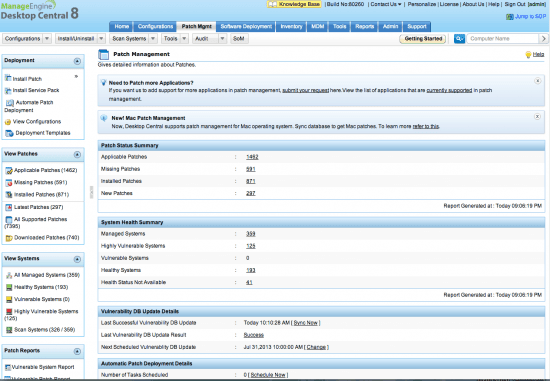Open the Inventory tab
The width and height of the screenshot is (550, 381).
pyautogui.click(x=291, y=26)
